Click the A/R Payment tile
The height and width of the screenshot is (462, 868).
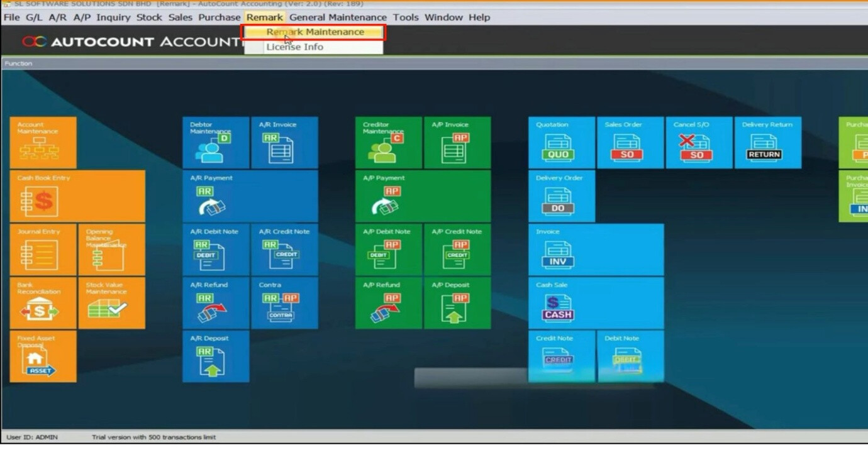[x=250, y=196]
